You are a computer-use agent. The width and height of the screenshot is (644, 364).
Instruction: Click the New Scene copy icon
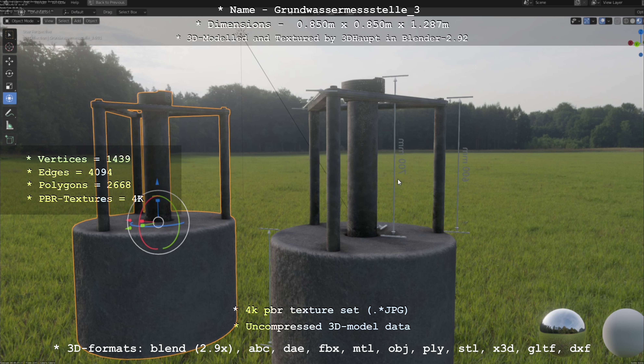pyautogui.click(x=577, y=2)
